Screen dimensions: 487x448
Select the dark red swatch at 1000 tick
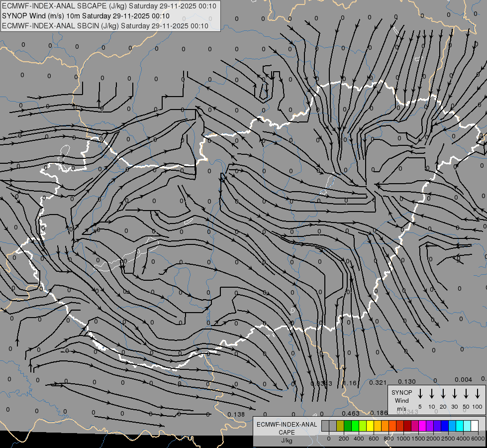click(407, 426)
